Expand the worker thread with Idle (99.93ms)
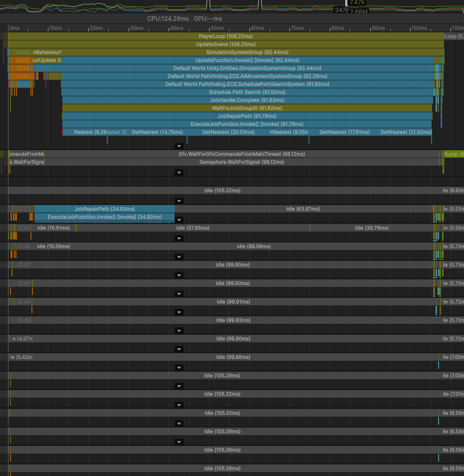Image resolution: width=464 pixels, height=476 pixels. click(179, 330)
